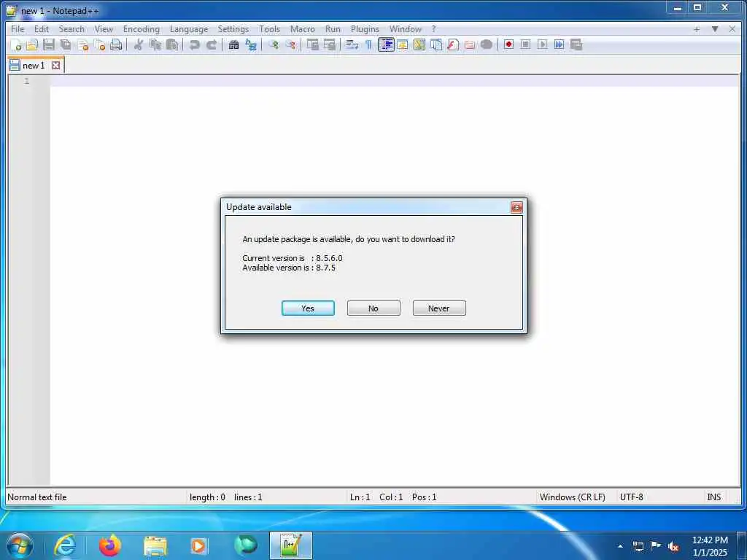The image size is (747, 560).
Task: Open the Language menu
Action: point(189,29)
